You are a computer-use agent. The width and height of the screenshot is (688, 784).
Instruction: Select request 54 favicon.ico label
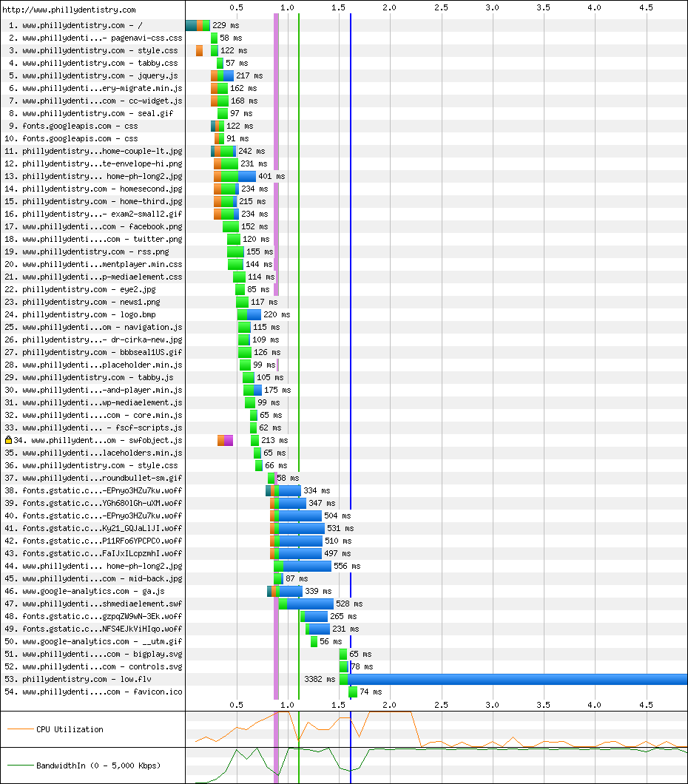(x=93, y=692)
